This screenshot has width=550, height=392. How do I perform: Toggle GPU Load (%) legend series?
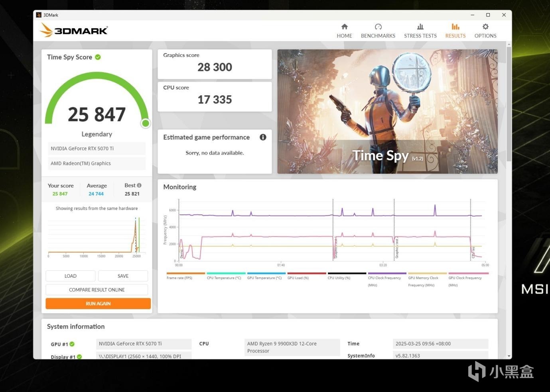click(x=306, y=276)
